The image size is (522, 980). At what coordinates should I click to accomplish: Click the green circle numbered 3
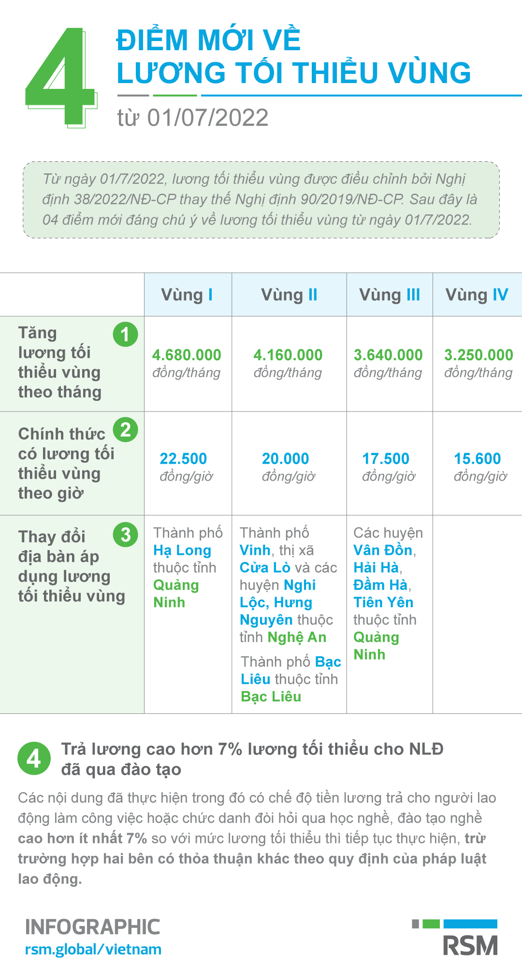[x=125, y=535]
